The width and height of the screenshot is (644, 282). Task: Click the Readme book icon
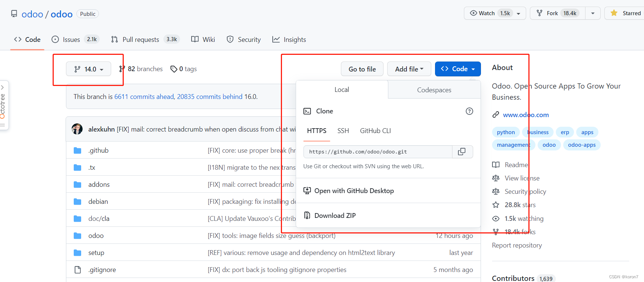(x=496, y=165)
